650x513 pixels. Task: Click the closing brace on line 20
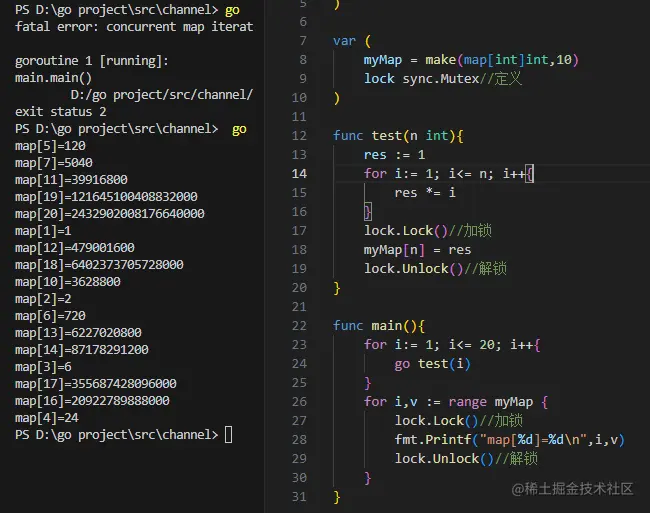(x=337, y=288)
